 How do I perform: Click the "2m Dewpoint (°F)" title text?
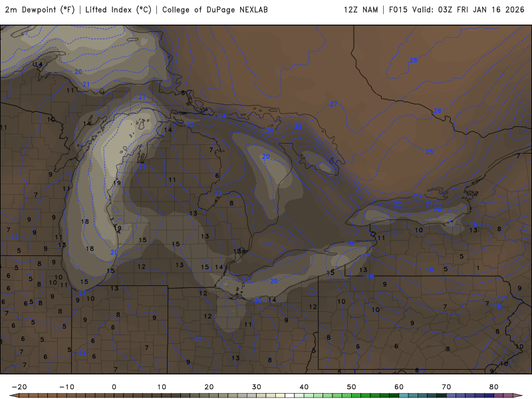pyautogui.click(x=40, y=10)
